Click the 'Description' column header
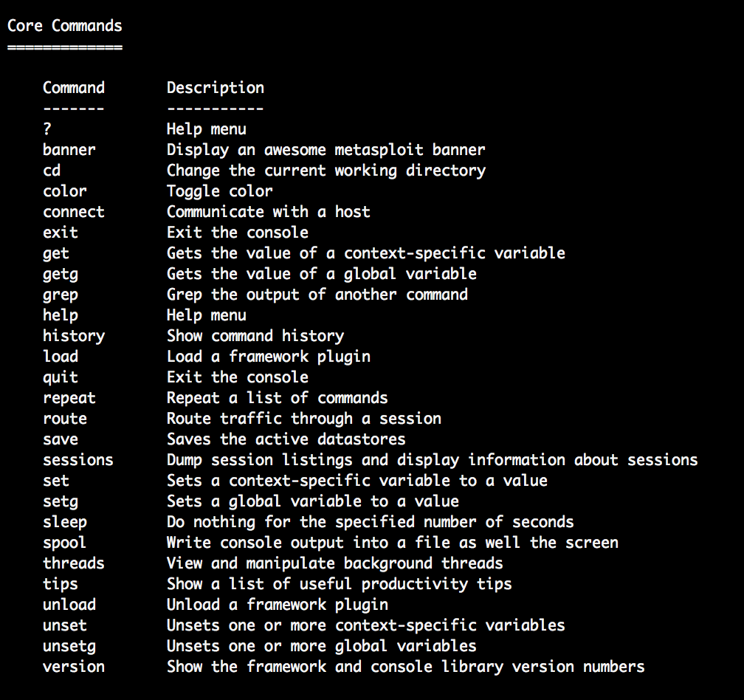 click(x=216, y=89)
